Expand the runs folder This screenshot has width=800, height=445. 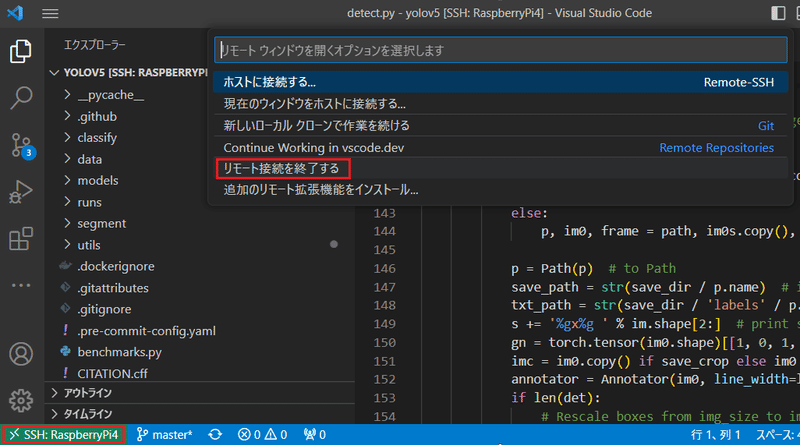(x=89, y=202)
